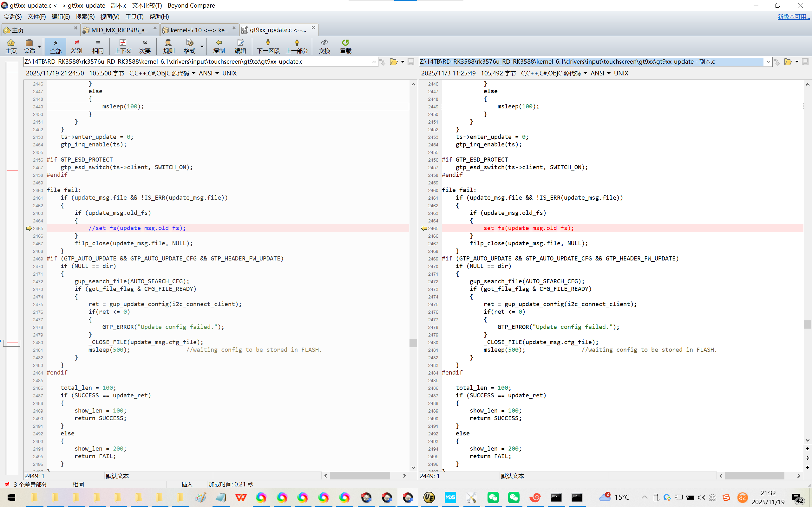Click left pane horizontal scrollbar thumb
Viewport: 812px width, 507px height.
pos(360,476)
